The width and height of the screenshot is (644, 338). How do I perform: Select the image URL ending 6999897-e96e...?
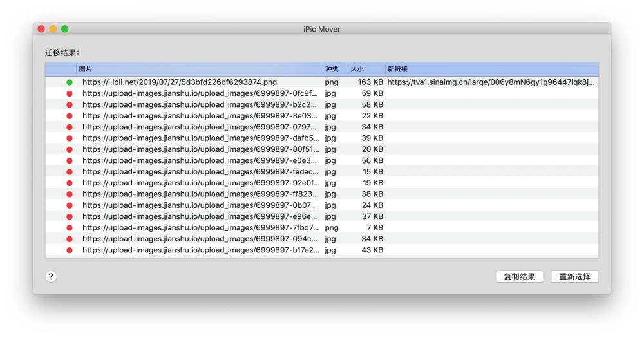200,216
